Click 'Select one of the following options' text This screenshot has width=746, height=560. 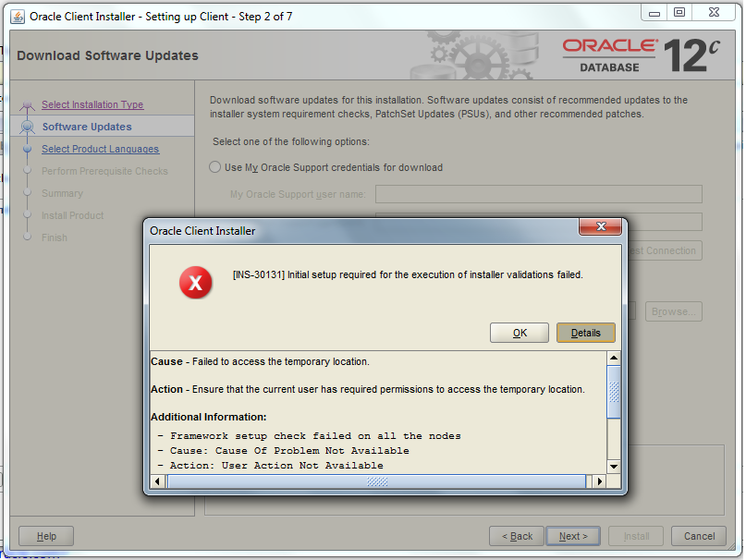pos(291,141)
